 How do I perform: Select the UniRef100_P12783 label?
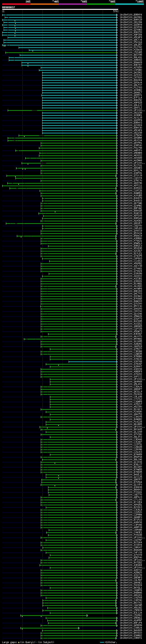coord(131,87)
